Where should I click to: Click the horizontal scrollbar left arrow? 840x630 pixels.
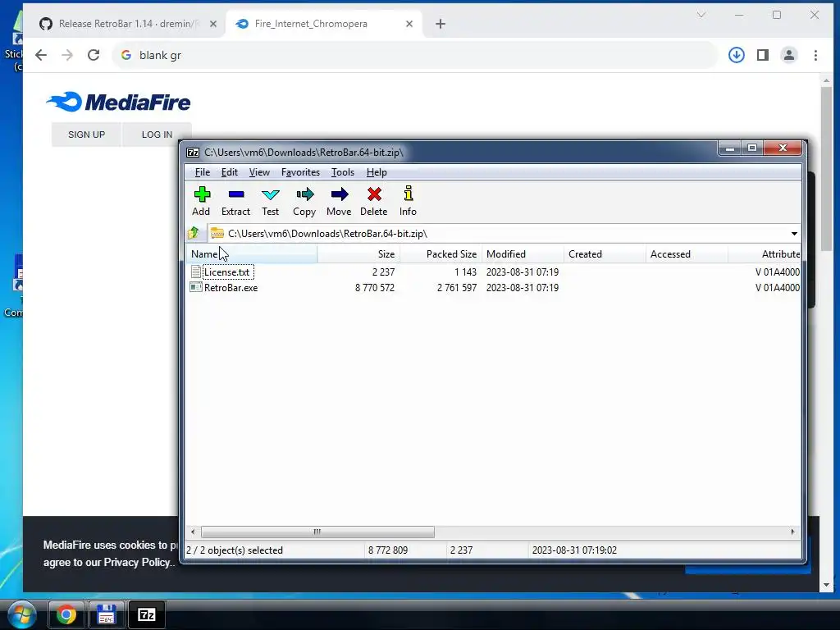(x=193, y=532)
